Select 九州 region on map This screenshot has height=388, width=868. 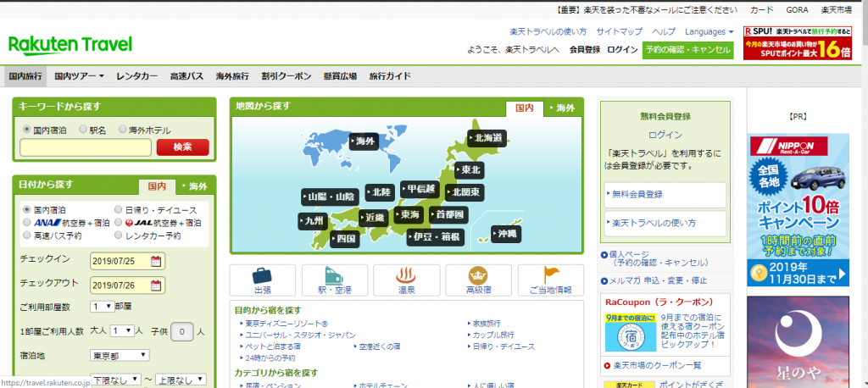pyautogui.click(x=313, y=221)
